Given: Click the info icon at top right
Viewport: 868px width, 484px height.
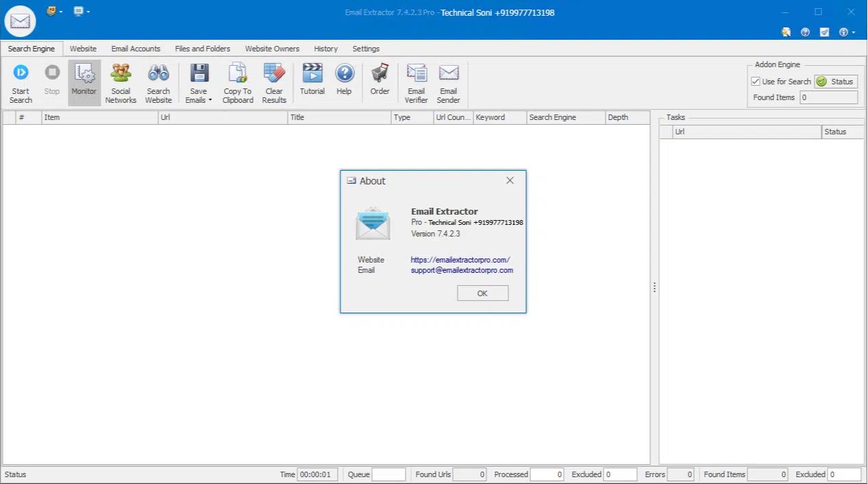Looking at the screenshot, I should pos(843,32).
